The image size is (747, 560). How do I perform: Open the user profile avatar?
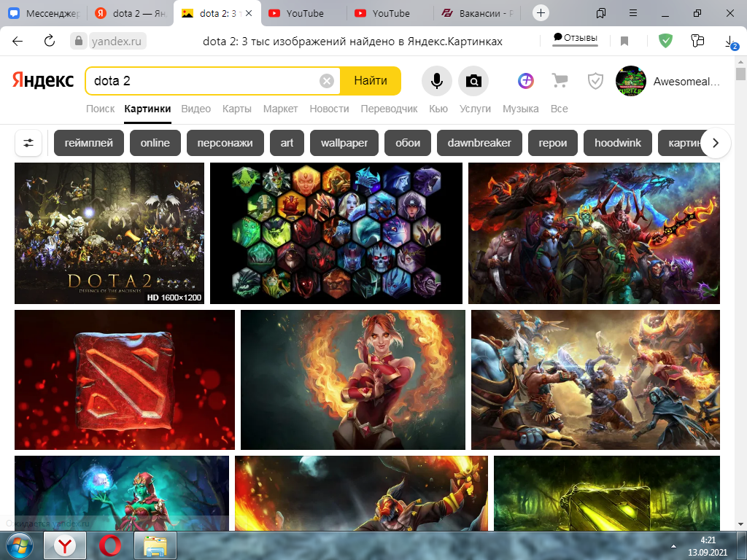click(x=631, y=81)
